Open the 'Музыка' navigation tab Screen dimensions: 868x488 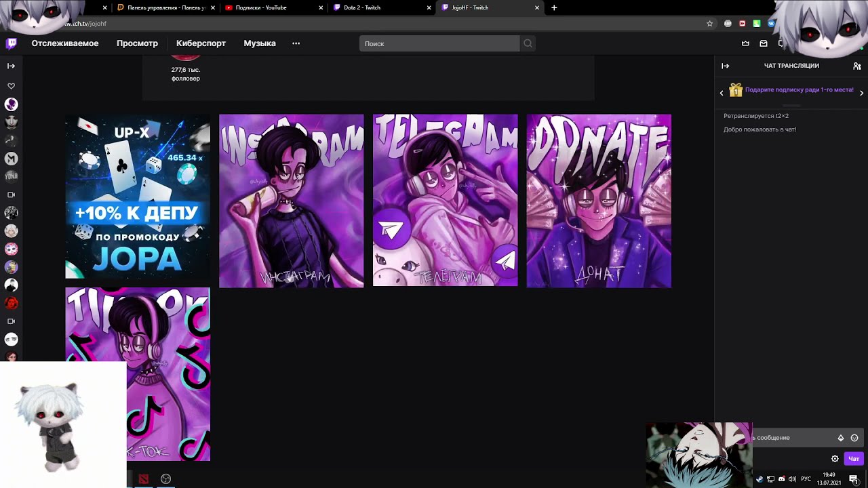(260, 43)
